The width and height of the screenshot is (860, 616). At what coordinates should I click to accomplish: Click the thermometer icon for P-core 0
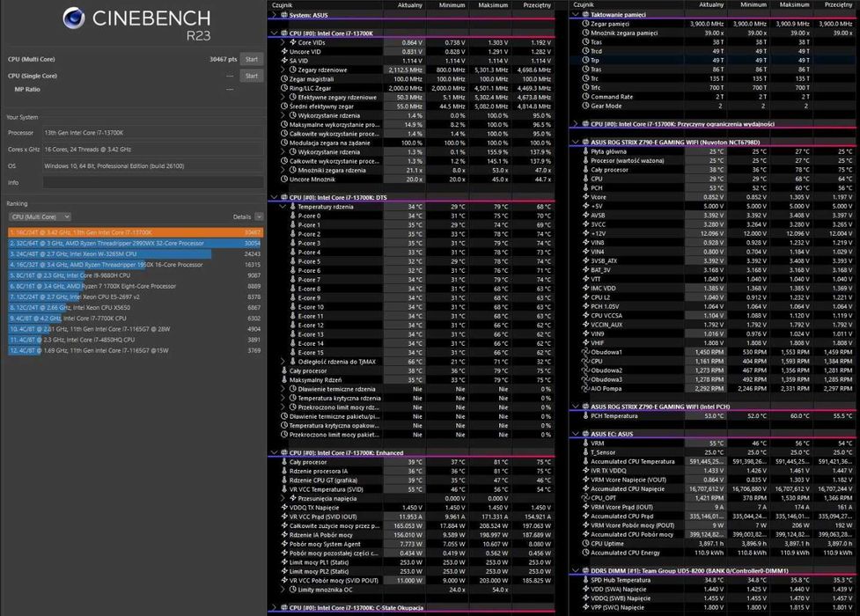point(293,216)
